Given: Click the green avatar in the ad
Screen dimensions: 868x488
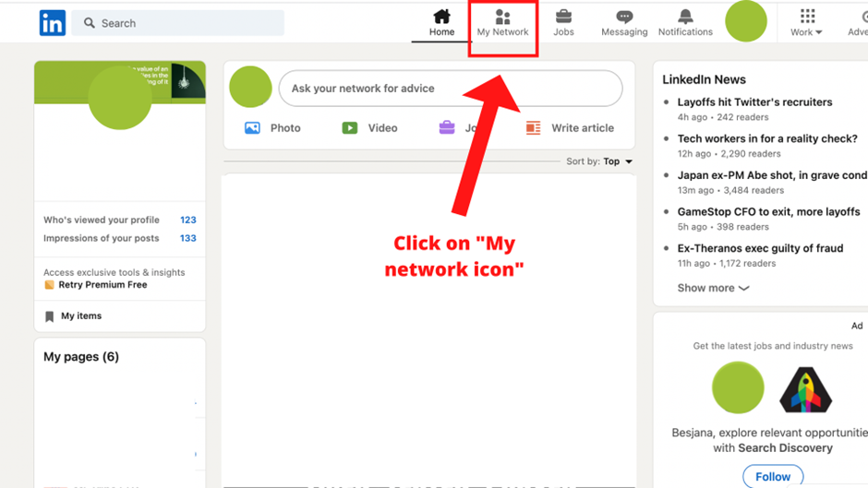Looking at the screenshot, I should [738, 387].
